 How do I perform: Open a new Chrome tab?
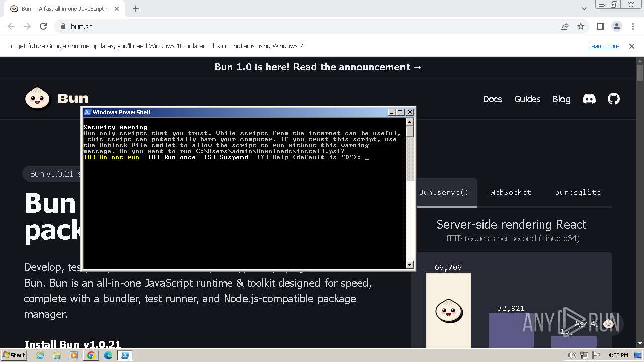[x=136, y=9]
